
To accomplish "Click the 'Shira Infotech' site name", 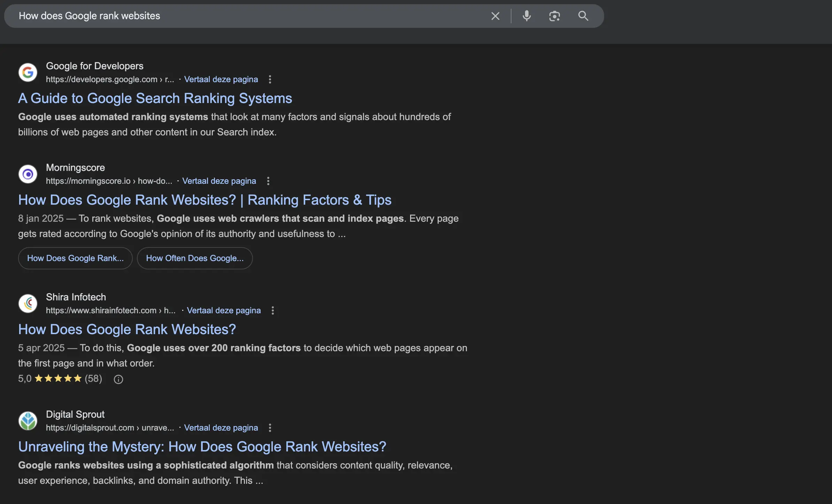I will (76, 297).
